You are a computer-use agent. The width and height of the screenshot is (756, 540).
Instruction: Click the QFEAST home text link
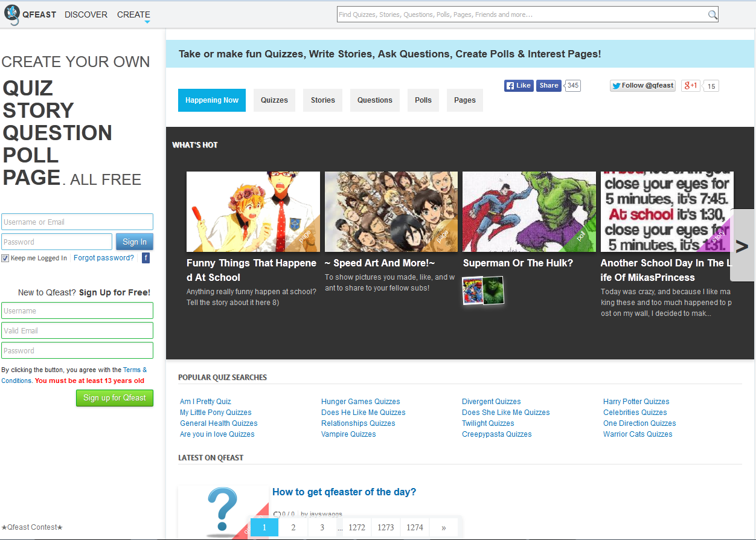[x=39, y=14]
